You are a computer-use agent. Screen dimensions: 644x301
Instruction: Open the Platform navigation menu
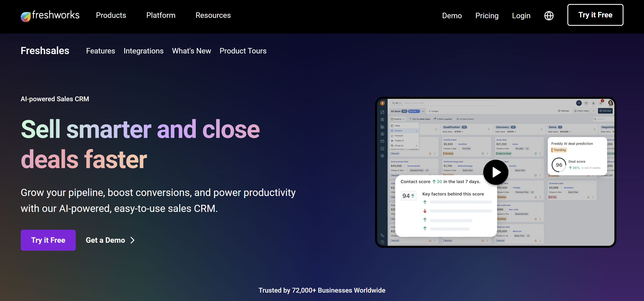click(x=161, y=15)
